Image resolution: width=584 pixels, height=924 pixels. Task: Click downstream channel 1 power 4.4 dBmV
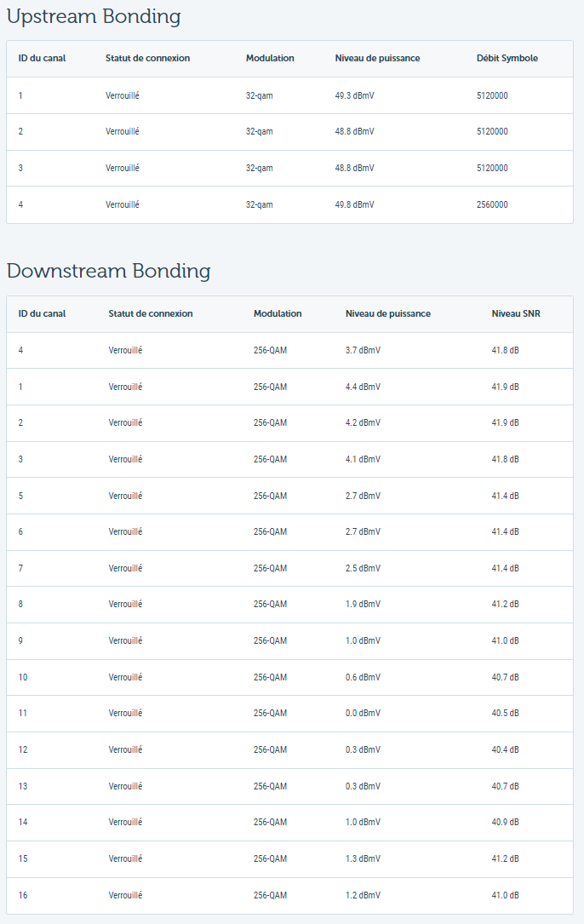[x=363, y=387]
